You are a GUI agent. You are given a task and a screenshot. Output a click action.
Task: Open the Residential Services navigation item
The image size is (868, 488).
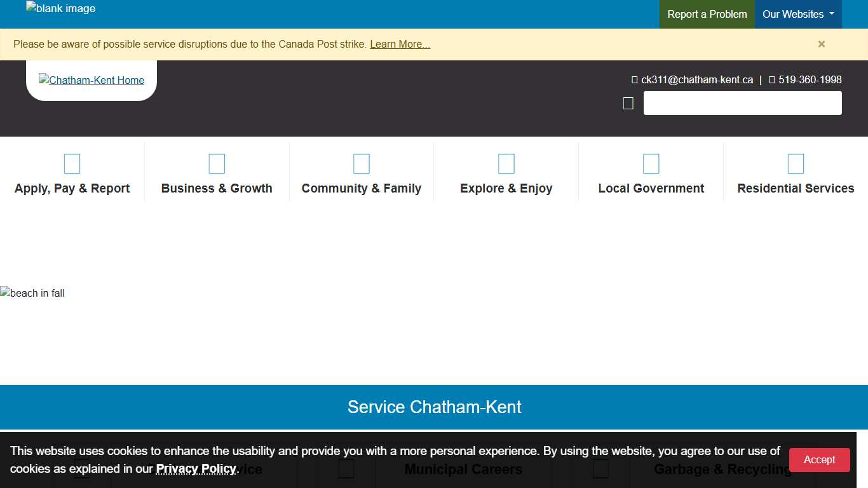tap(796, 188)
